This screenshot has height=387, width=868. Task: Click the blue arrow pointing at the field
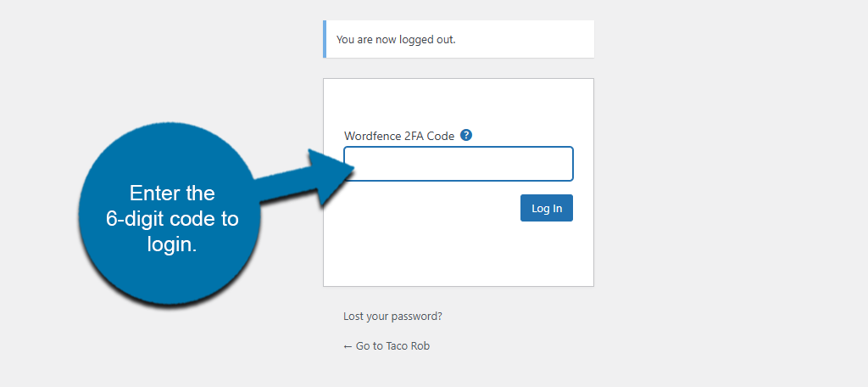click(x=314, y=177)
